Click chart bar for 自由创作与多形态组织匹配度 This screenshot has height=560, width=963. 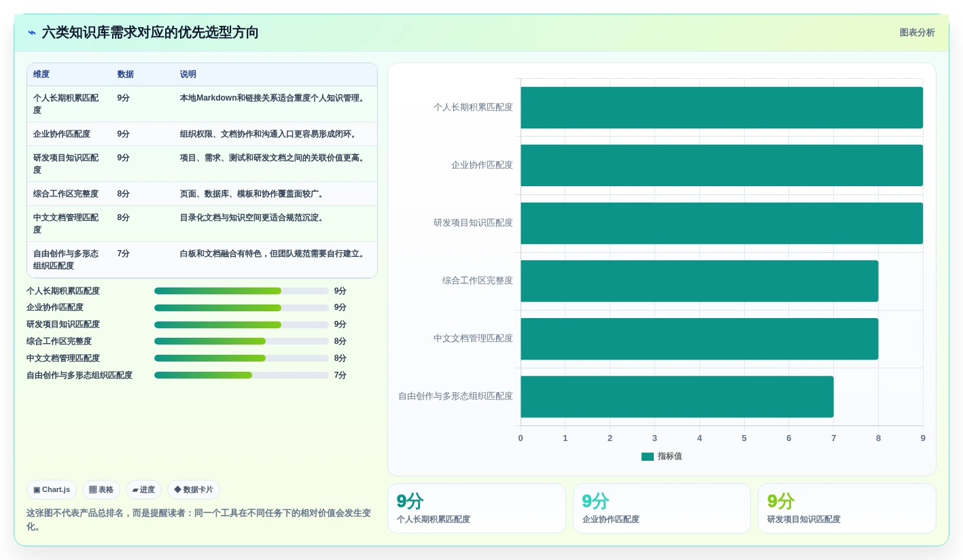677,397
